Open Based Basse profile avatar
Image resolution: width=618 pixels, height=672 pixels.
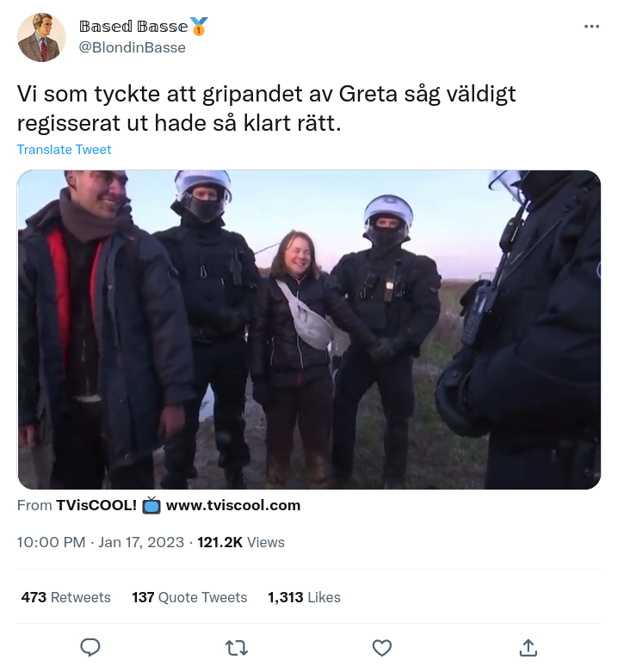point(41,37)
